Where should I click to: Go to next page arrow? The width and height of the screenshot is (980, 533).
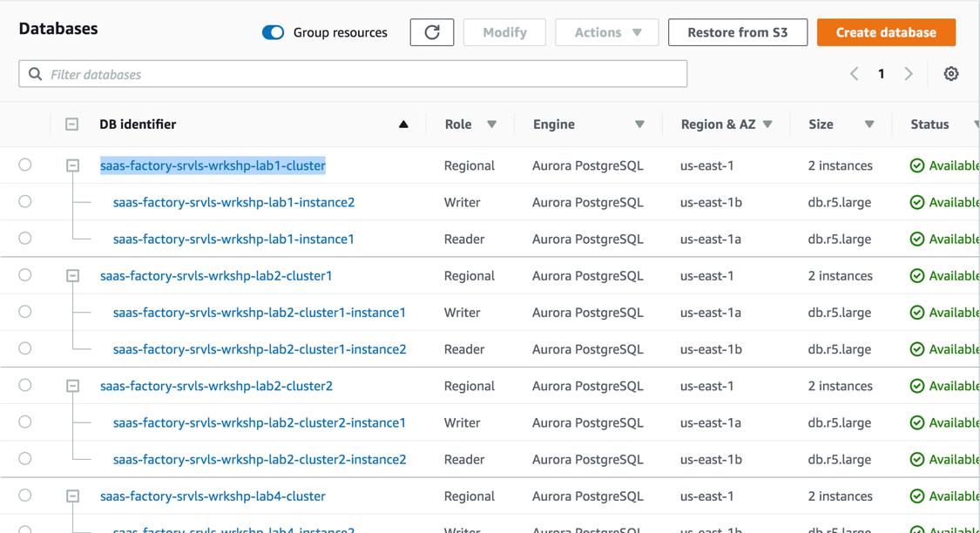tap(909, 74)
